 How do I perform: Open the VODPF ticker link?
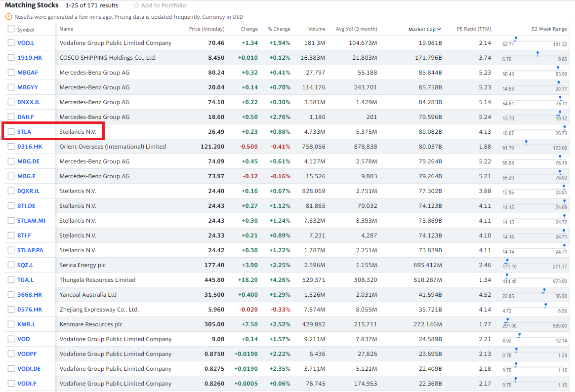tap(27, 354)
